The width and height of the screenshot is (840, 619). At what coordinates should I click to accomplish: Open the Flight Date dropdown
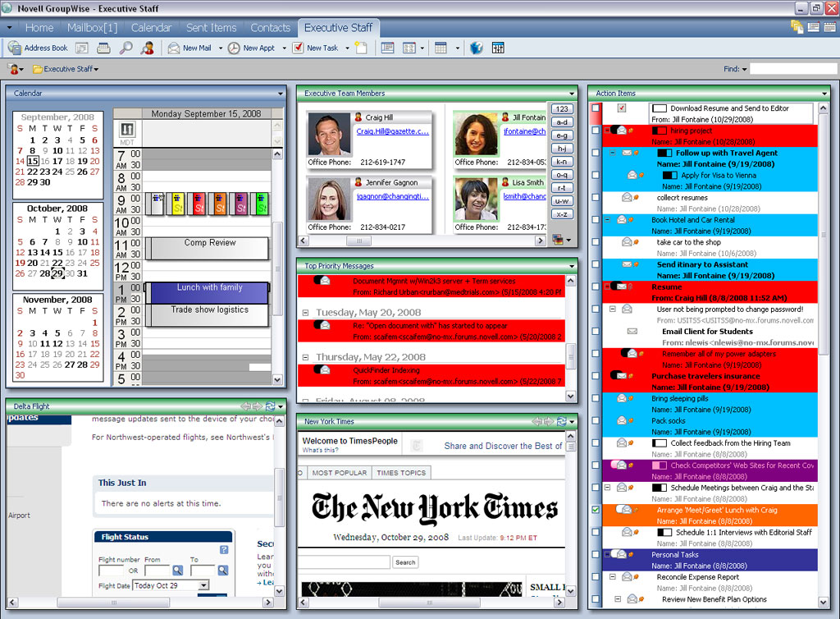pos(203,585)
